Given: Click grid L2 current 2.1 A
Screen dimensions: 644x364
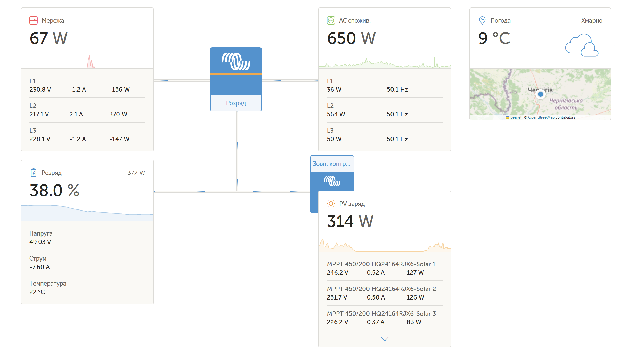Looking at the screenshot, I should pyautogui.click(x=76, y=114).
